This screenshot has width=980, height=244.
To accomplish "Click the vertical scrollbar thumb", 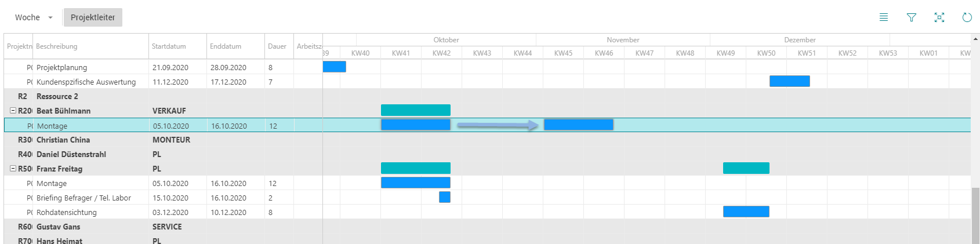I will (975, 216).
